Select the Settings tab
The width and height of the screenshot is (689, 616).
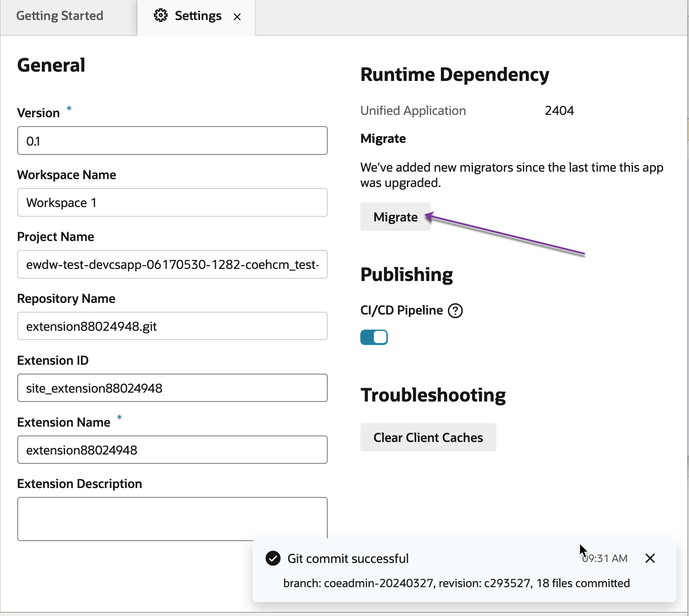click(x=198, y=16)
